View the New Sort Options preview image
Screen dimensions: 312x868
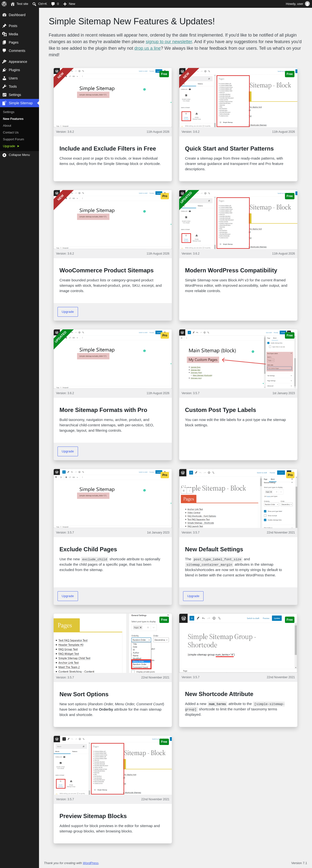click(113, 643)
